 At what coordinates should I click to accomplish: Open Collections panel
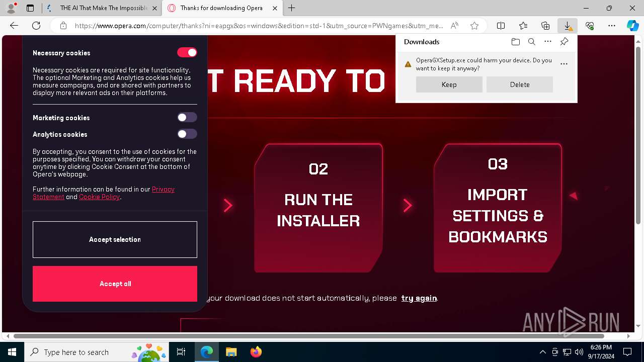[x=545, y=26]
